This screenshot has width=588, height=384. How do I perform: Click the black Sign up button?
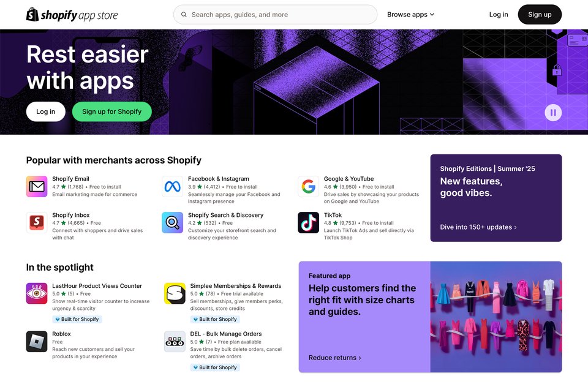[540, 15]
